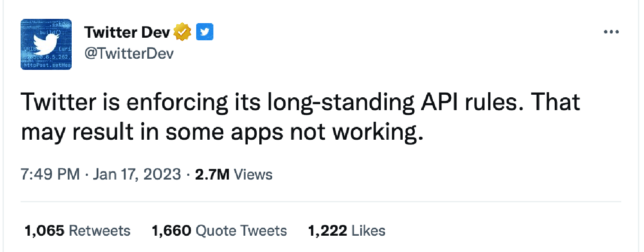The image size is (644, 252).
Task: Open the three-dot more options menu
Action: [x=611, y=32]
